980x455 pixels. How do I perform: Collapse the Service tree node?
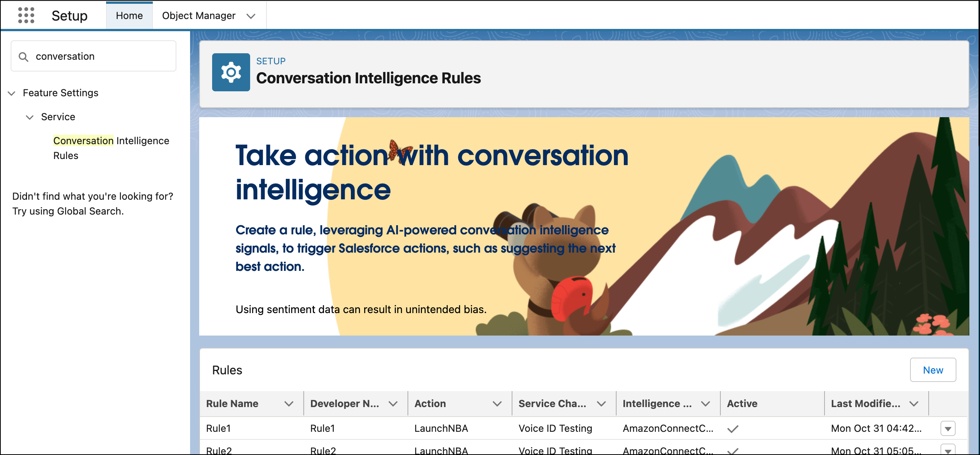[30, 117]
